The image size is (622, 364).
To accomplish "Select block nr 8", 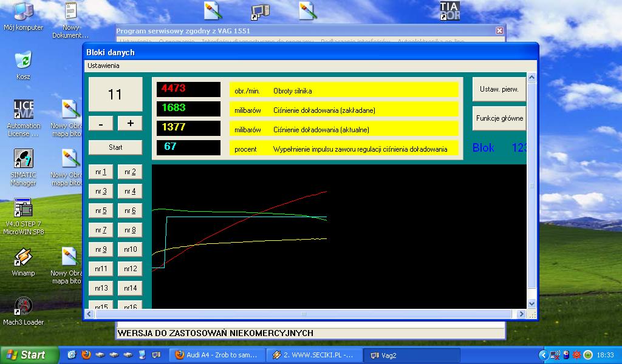I will coord(130,230).
